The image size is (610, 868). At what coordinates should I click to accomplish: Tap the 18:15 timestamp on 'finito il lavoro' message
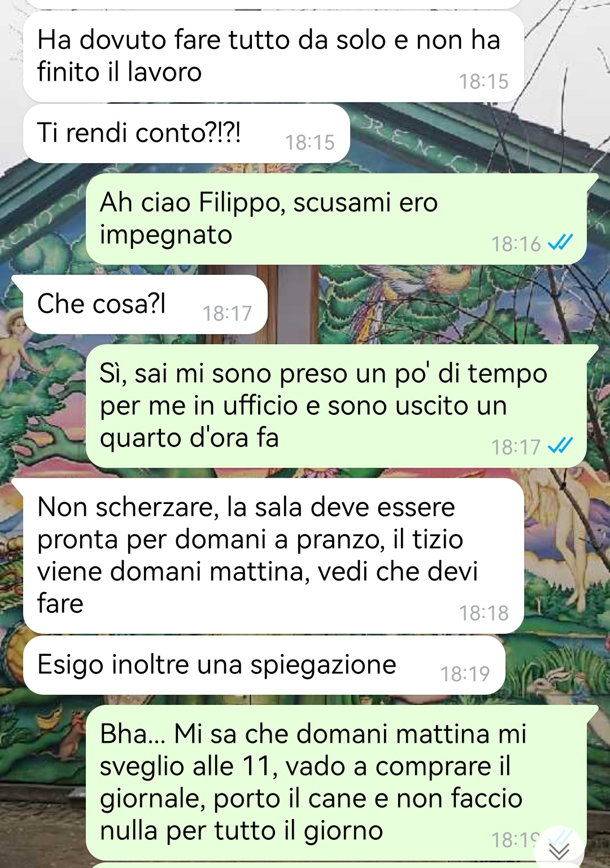483,82
